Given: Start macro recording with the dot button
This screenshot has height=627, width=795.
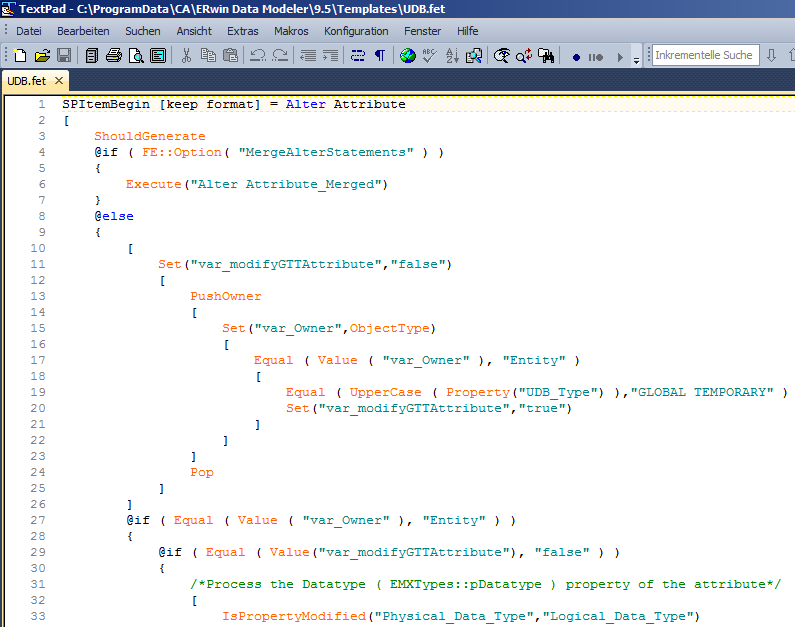Looking at the screenshot, I should [576, 57].
